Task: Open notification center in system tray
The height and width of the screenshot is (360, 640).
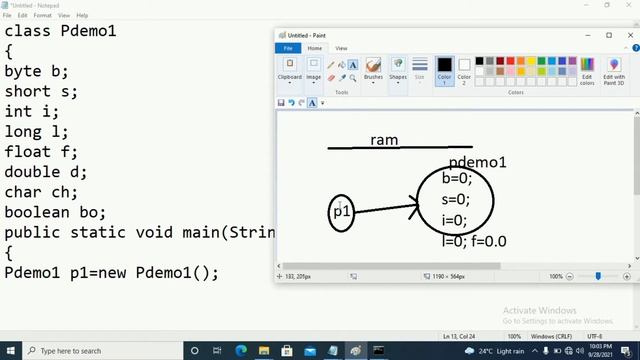Action: [626, 351]
